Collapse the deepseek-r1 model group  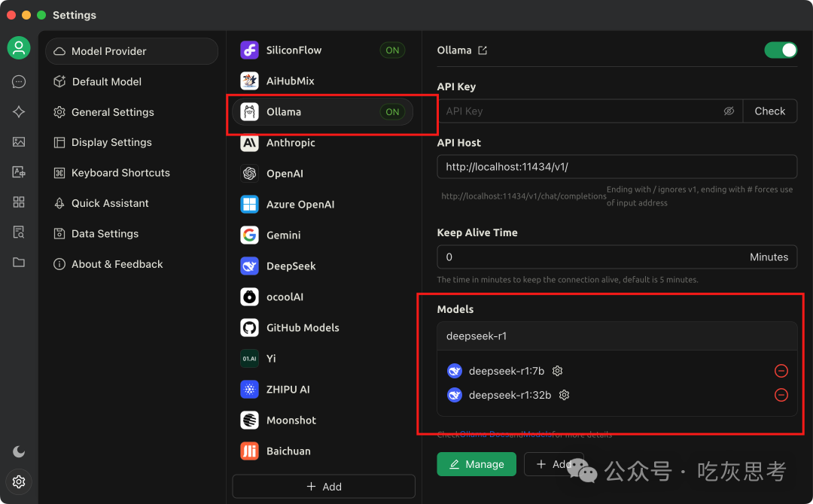coord(617,336)
